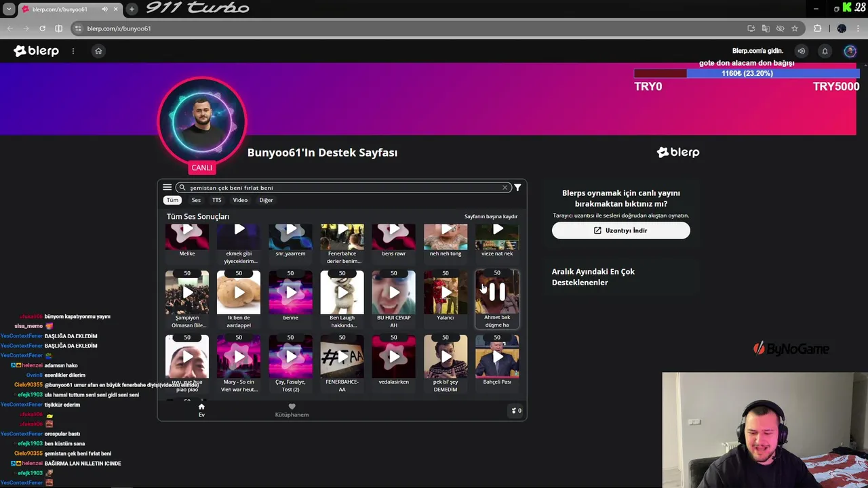This screenshot has height=488, width=868.
Task: Play the FENERBAHCE-AA sound clip
Action: click(342, 357)
